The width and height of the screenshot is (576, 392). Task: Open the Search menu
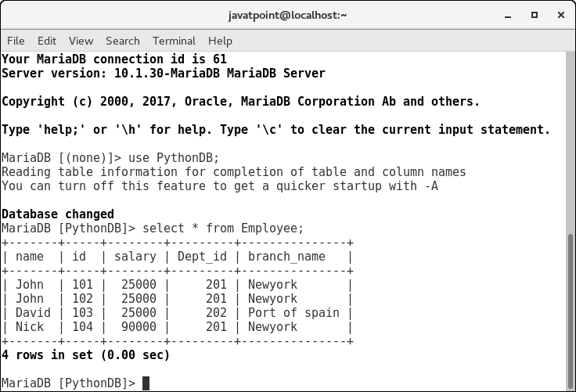click(x=123, y=41)
